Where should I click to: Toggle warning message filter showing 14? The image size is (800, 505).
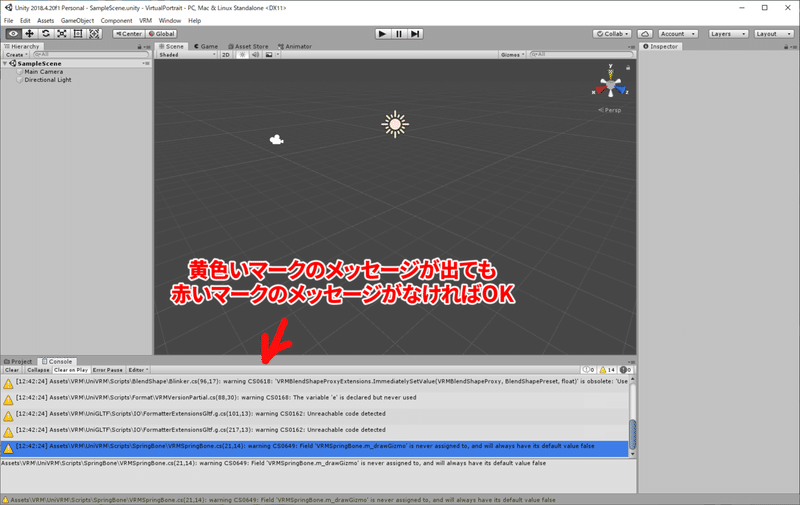[607, 370]
